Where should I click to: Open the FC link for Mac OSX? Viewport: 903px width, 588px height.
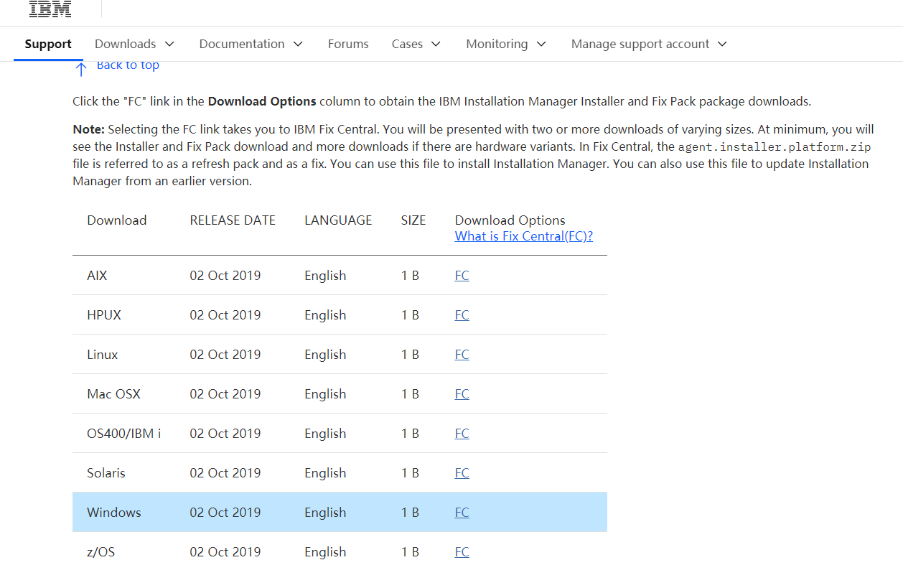point(462,394)
